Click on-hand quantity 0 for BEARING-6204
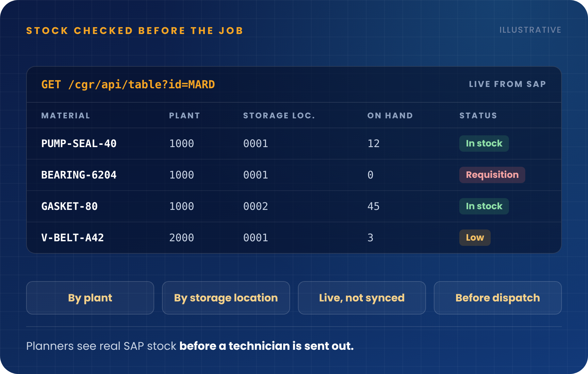 click(370, 175)
